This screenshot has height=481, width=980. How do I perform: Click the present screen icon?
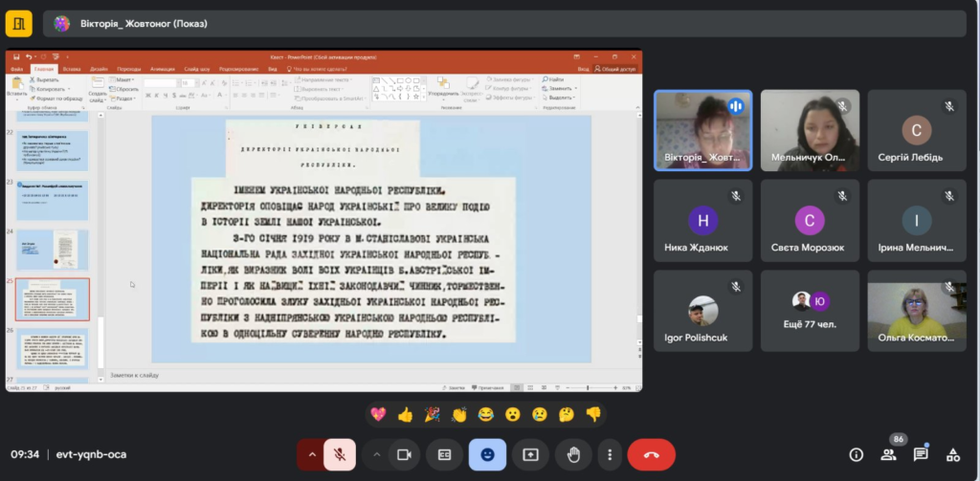(x=530, y=454)
